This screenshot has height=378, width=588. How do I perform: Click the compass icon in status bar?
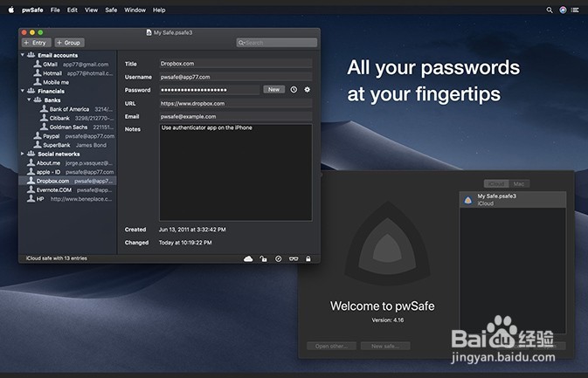point(278,259)
